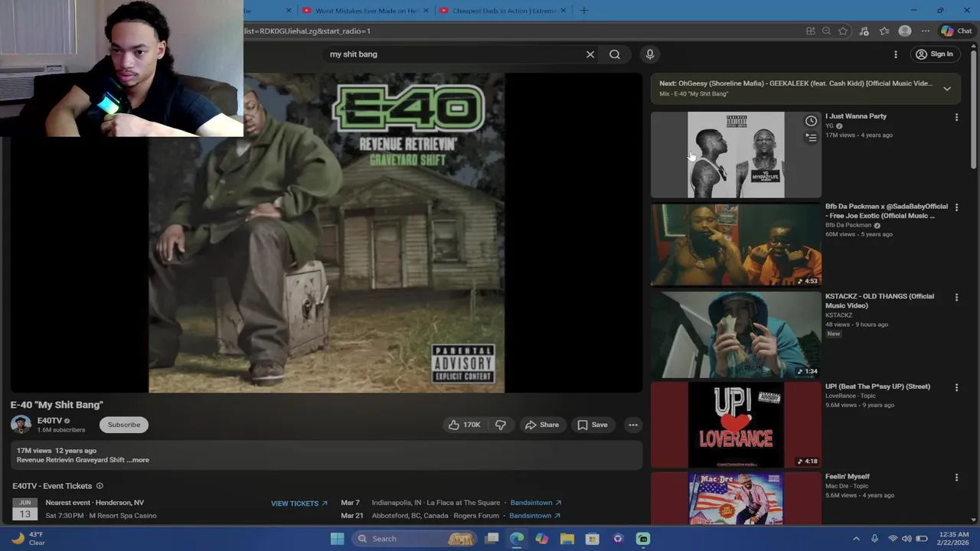
Task: Click the Edge app install icon
Action: pyautogui.click(x=811, y=31)
